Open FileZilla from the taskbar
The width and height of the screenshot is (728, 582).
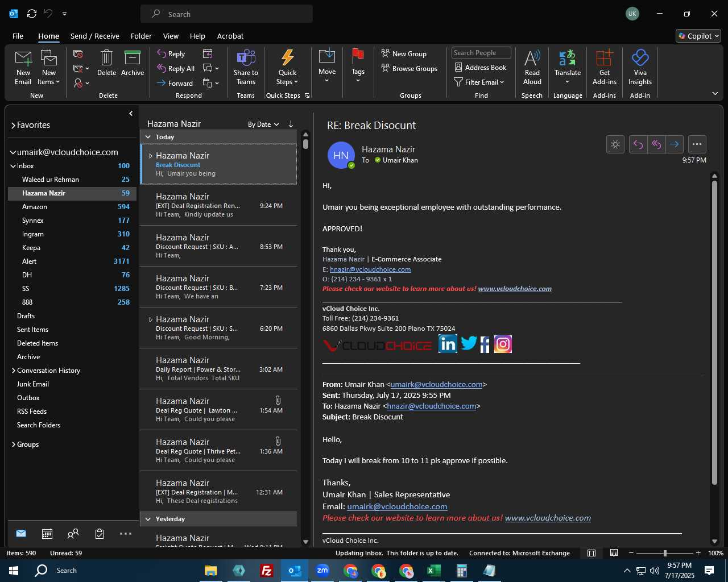tap(266, 571)
